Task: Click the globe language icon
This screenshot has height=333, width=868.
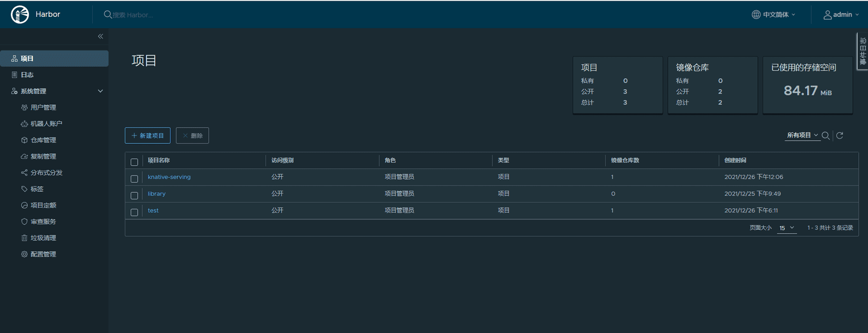Action: pyautogui.click(x=756, y=15)
